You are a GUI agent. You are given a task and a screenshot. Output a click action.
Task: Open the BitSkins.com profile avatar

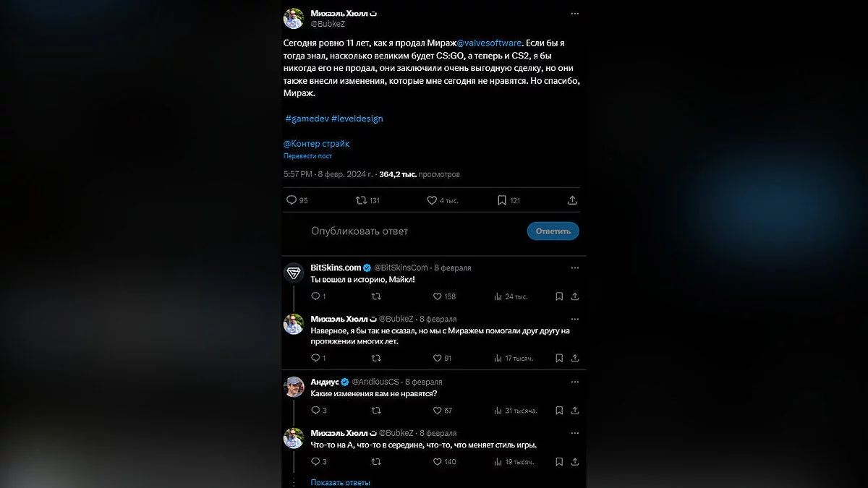click(293, 273)
